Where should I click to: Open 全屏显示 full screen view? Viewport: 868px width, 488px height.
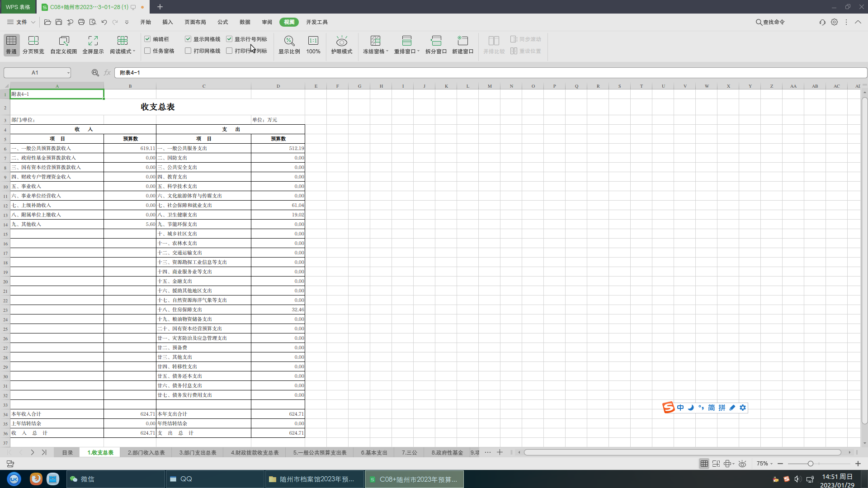93,41
